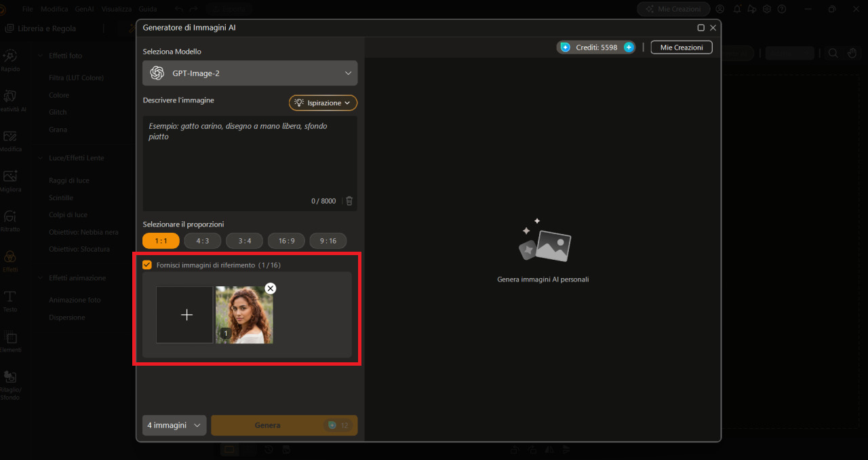Click the magnifier zoom tool in the main window
868x460 pixels.
tap(833, 53)
